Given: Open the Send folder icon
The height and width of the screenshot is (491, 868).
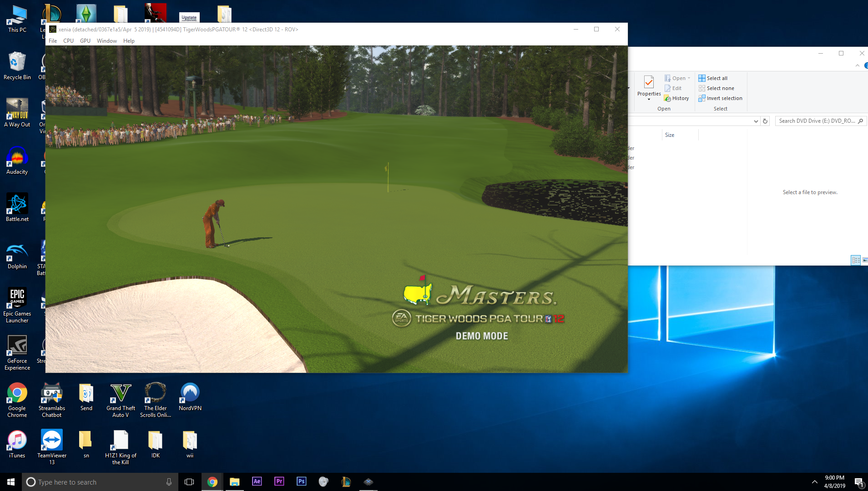Looking at the screenshot, I should click(86, 396).
